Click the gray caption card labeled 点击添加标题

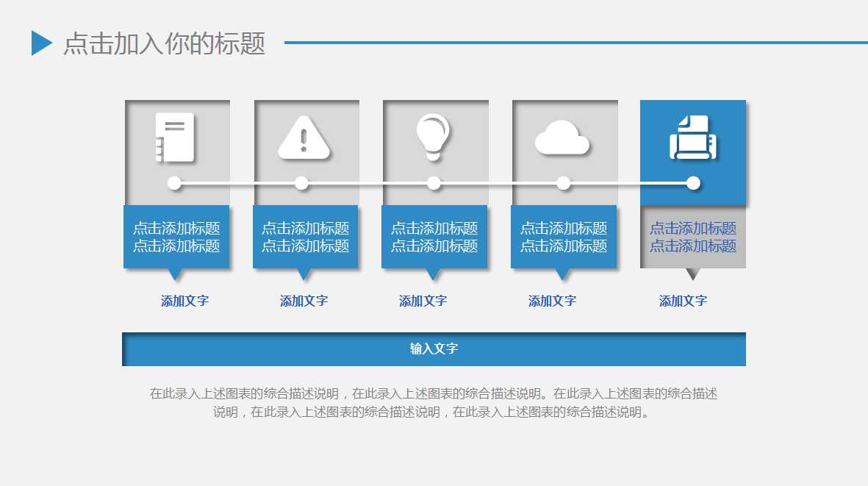pos(693,237)
